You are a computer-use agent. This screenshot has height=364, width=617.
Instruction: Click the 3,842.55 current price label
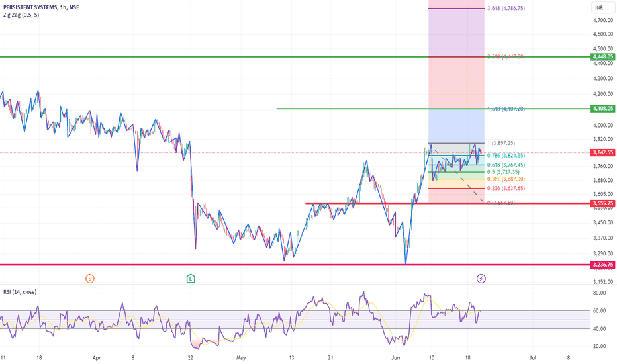pyautogui.click(x=602, y=152)
